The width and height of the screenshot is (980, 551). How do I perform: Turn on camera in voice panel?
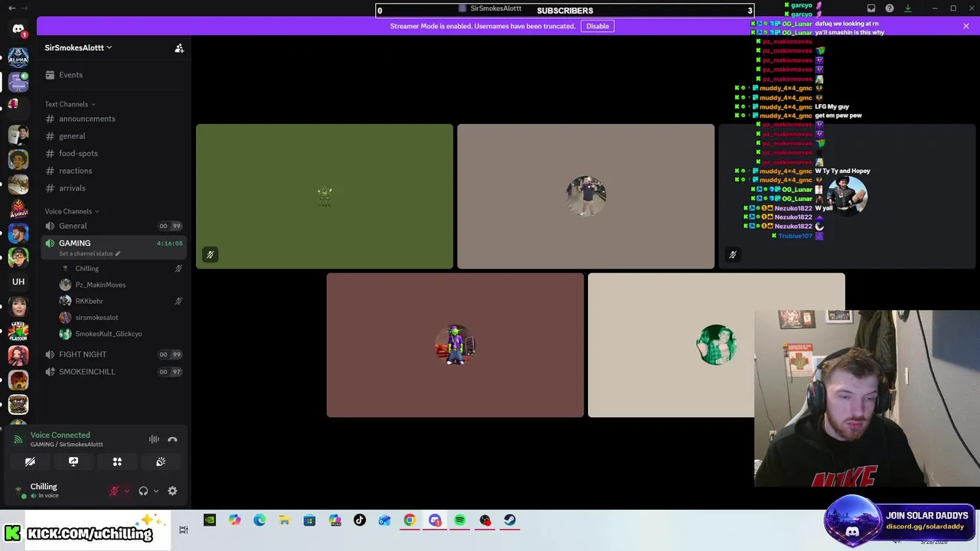(30, 461)
